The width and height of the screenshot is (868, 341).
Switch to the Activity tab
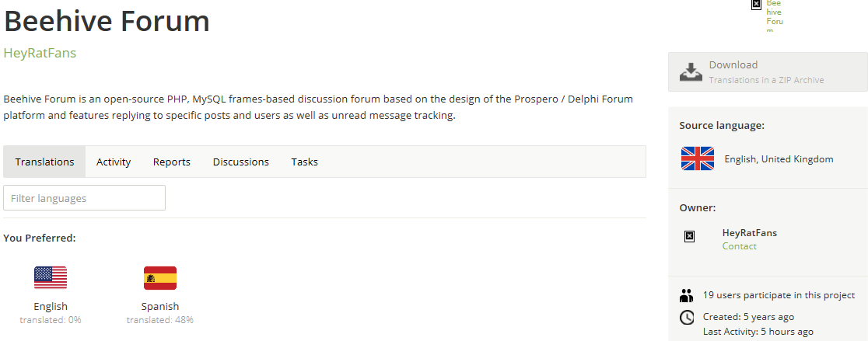pos(114,162)
